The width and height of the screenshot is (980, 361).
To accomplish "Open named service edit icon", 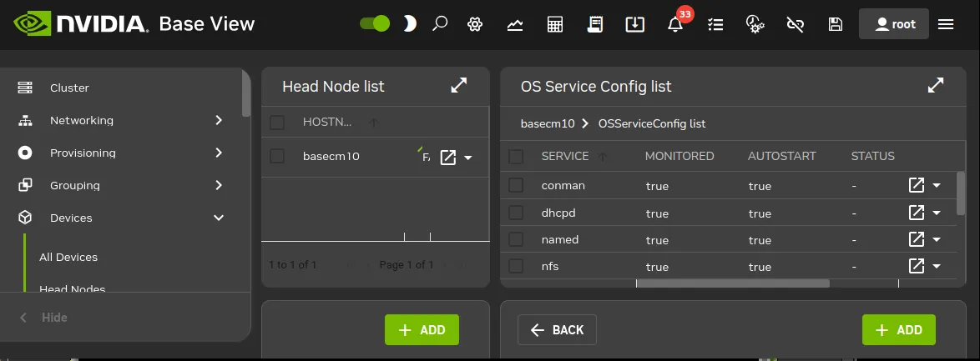I will (x=917, y=239).
